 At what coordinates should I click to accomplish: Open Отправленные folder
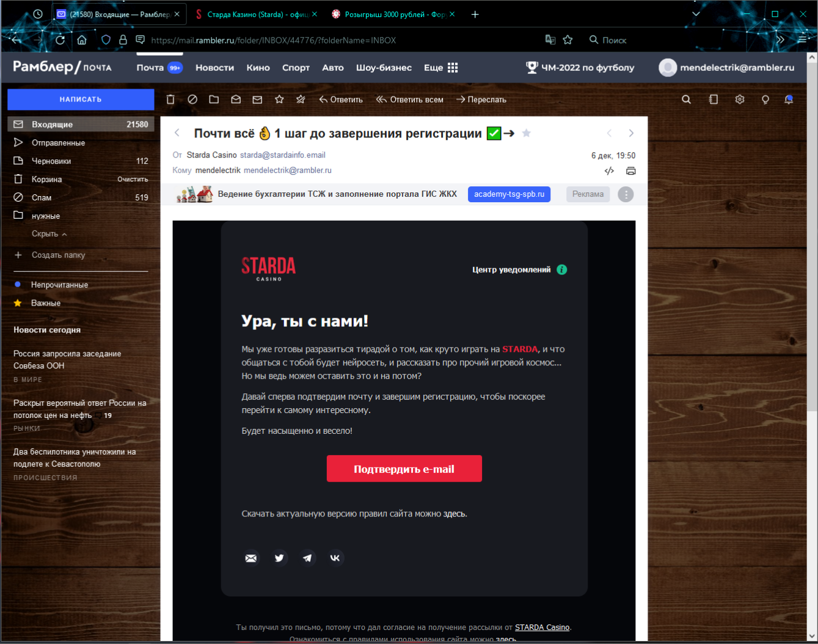tap(81, 142)
